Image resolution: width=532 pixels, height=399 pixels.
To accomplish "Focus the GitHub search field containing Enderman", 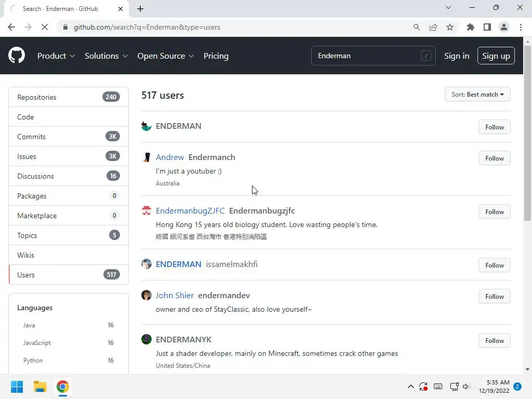I will pyautogui.click(x=373, y=56).
